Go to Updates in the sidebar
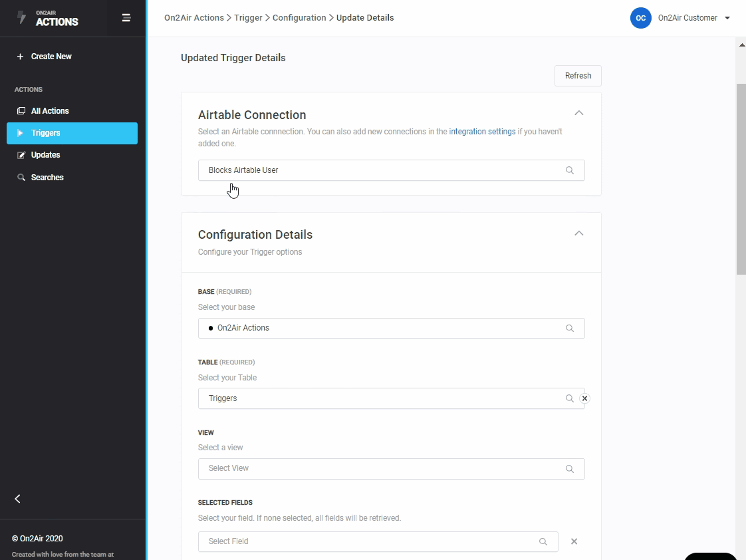The height and width of the screenshot is (560, 746). (x=45, y=155)
